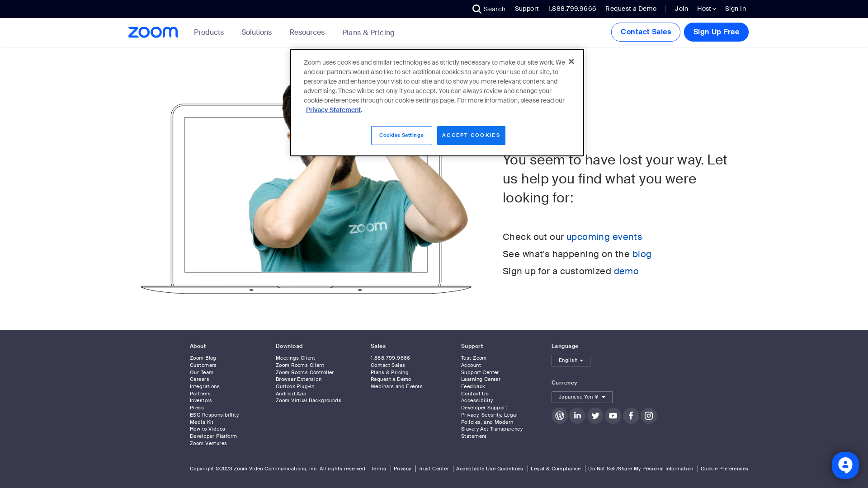The height and width of the screenshot is (488, 868).
Task: Click Support in the top bar
Action: 527,9
